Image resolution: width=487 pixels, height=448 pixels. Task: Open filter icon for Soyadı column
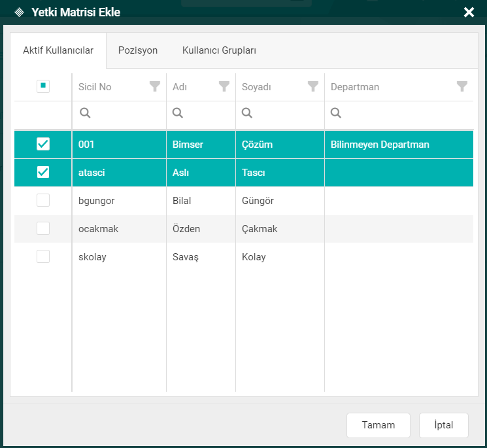click(313, 86)
